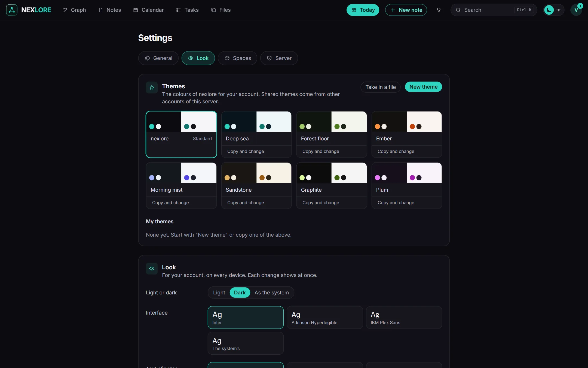Screen dimensions: 588x368
Task: Click the lightbulb icon in header
Action: pos(439,10)
